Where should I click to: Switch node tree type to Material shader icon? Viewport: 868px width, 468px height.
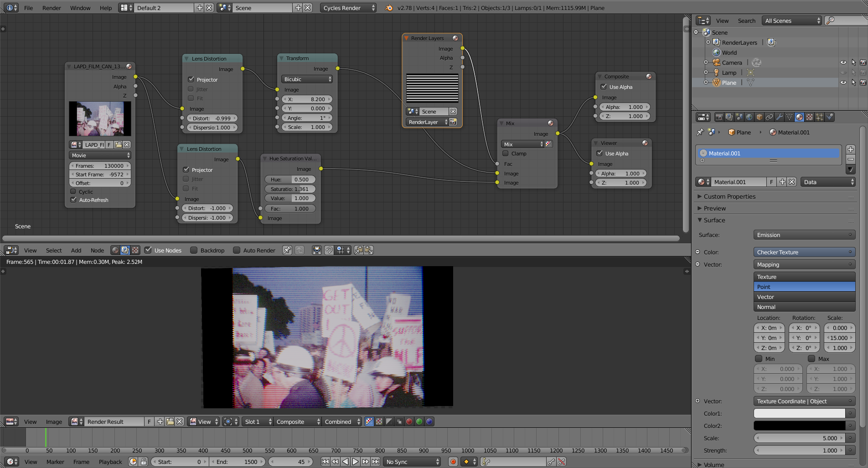click(x=115, y=250)
